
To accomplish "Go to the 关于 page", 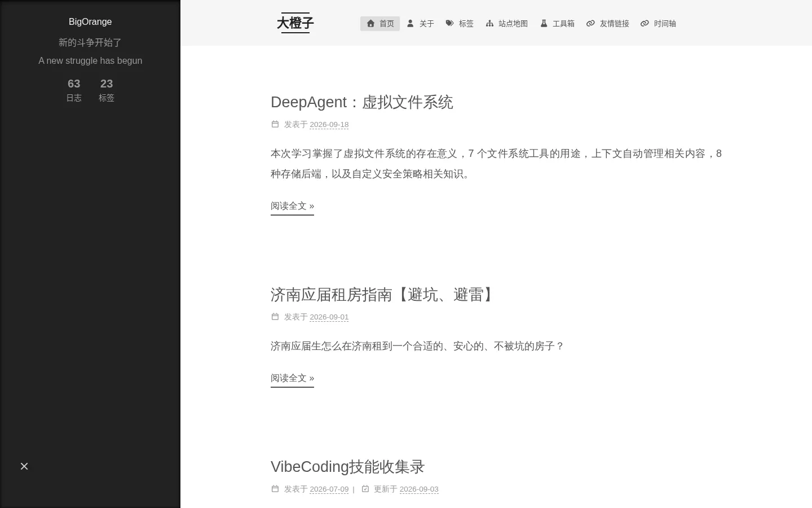I will [x=421, y=23].
